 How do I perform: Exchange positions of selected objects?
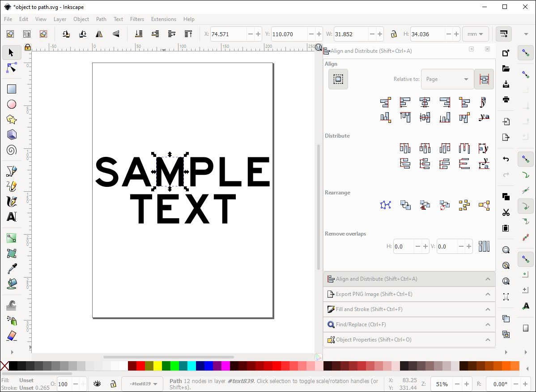[405, 205]
